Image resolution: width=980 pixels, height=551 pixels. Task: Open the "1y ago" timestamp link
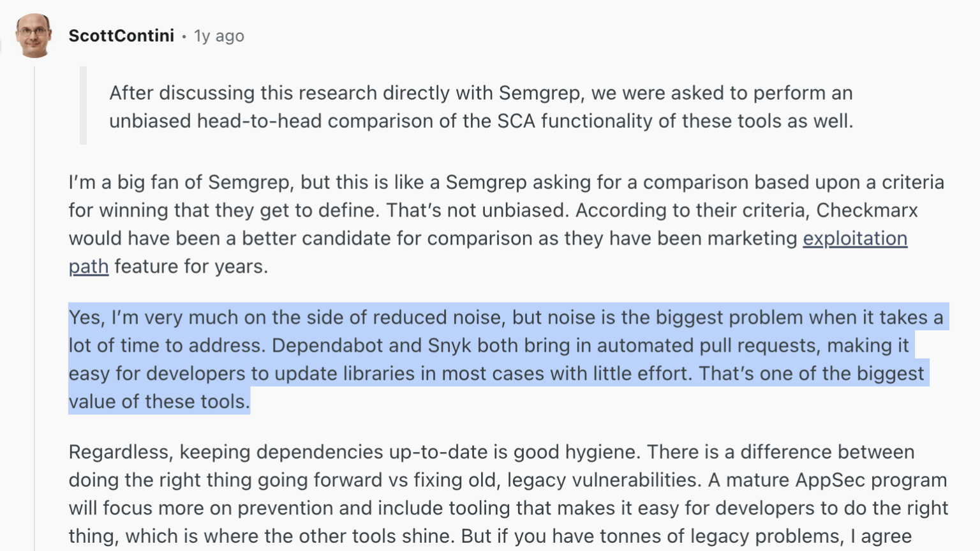click(x=219, y=36)
